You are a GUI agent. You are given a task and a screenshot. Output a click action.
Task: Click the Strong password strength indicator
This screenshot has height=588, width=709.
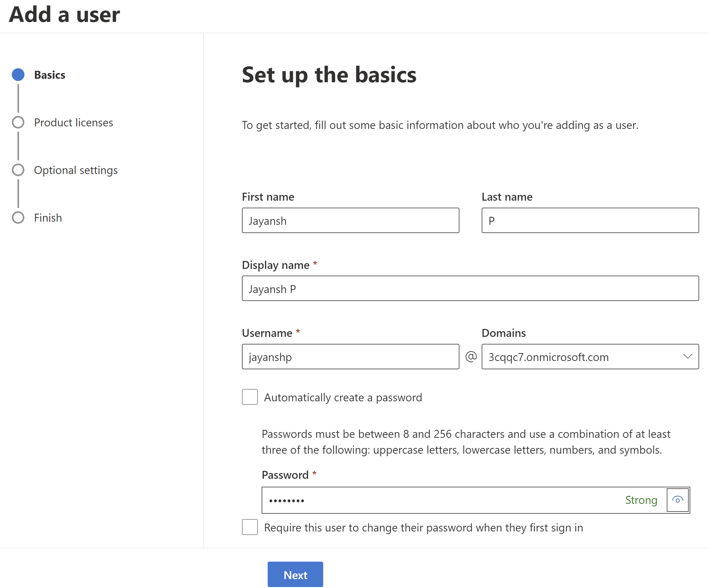(641, 500)
